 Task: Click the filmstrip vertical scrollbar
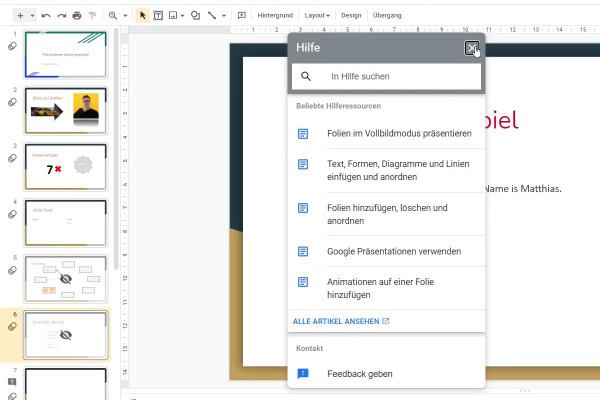click(116, 149)
